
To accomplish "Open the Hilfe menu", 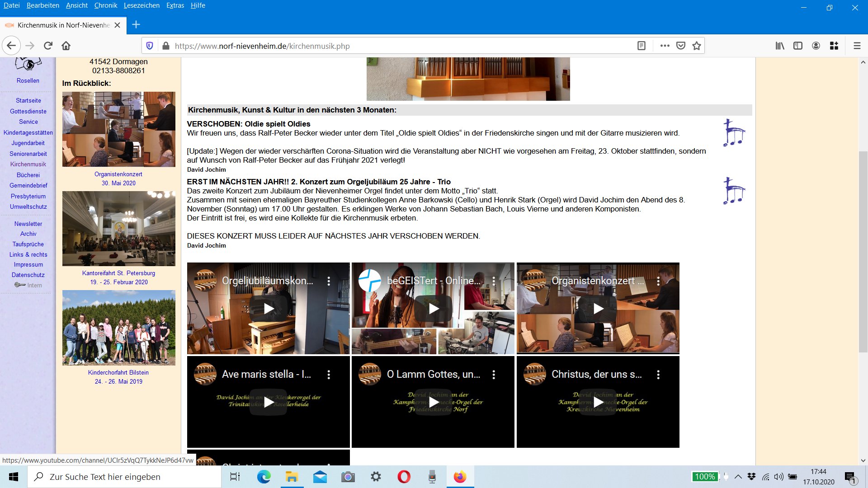I will click(x=198, y=5).
